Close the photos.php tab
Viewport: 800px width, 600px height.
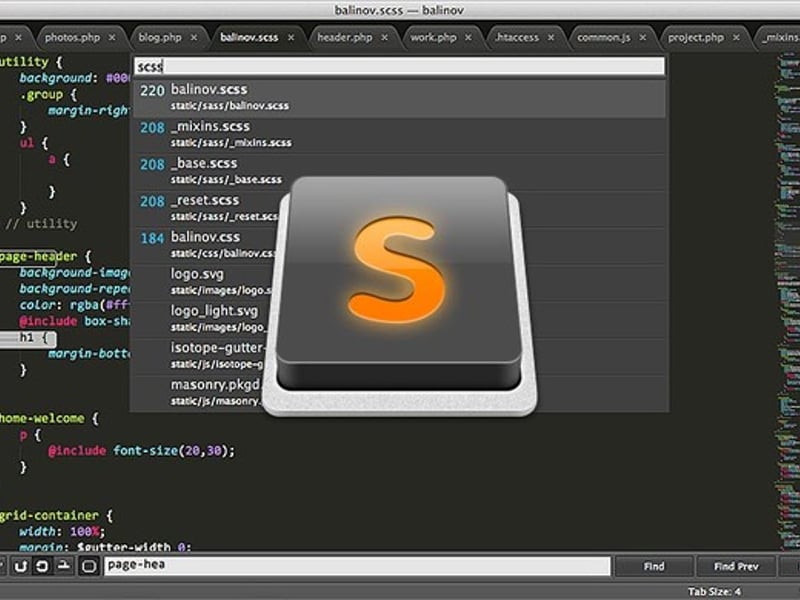[x=112, y=38]
